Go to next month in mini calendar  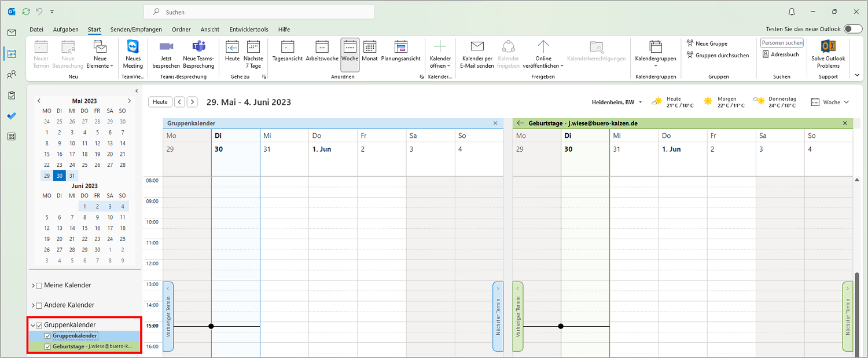(x=129, y=101)
